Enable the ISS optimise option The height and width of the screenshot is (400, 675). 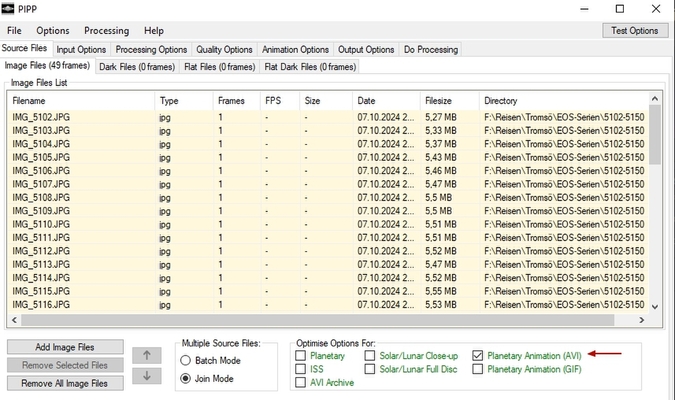point(302,369)
